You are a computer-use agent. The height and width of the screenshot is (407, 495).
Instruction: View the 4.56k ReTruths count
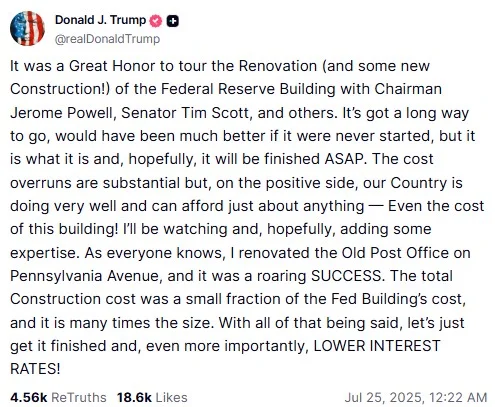(x=29, y=397)
